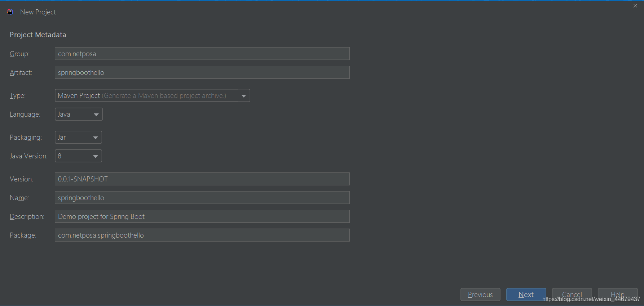The image size is (644, 306).
Task: Click the Language label
Action: point(25,114)
